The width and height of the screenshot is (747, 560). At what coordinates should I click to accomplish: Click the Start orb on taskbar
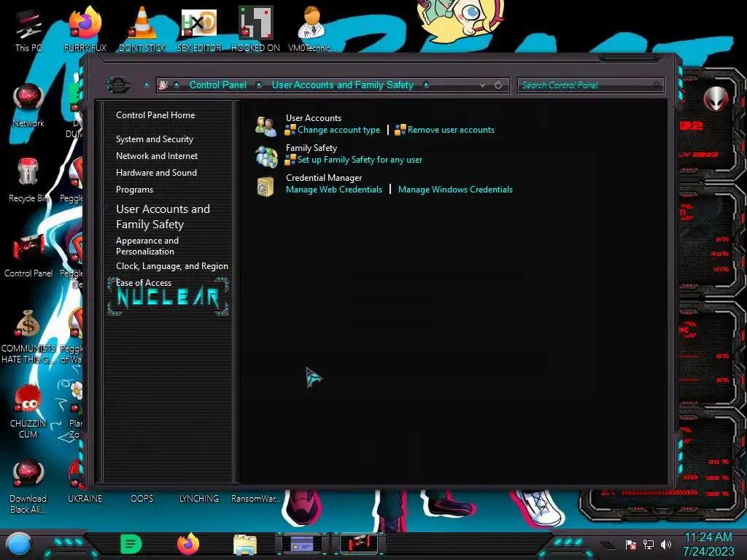(18, 545)
